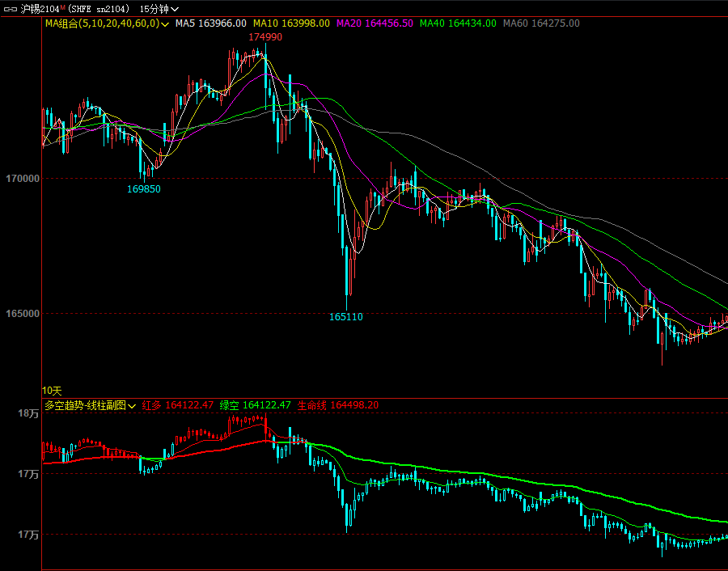Open the 多空趋势-线柱副图 indicator dropdown

tap(90, 405)
